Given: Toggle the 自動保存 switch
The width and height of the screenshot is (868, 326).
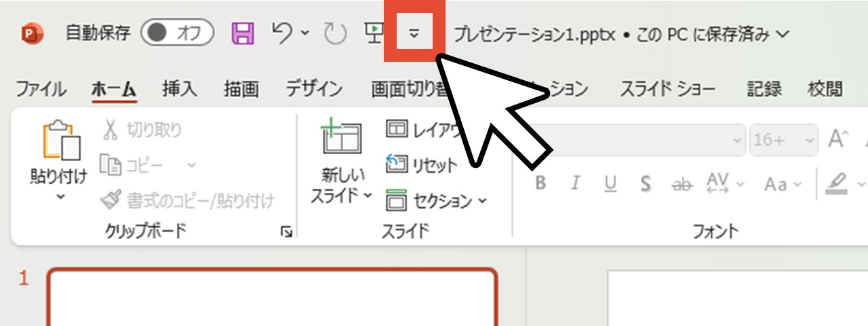Looking at the screenshot, I should 177,33.
